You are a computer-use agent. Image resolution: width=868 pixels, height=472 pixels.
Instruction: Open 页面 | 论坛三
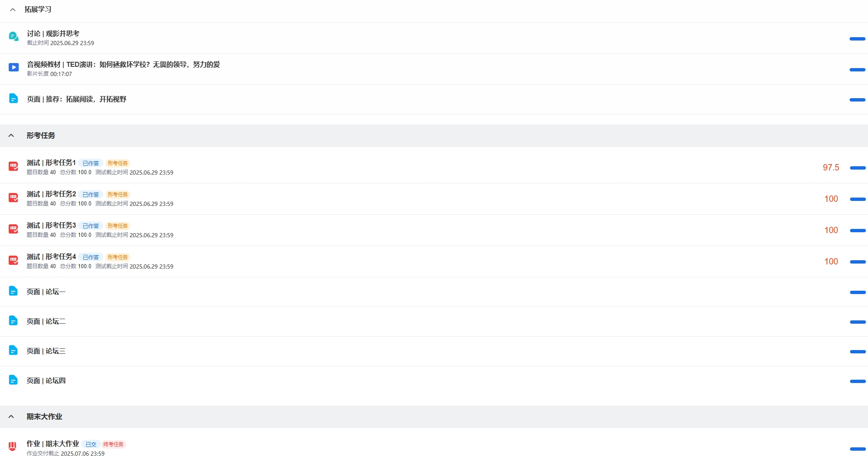pos(46,351)
